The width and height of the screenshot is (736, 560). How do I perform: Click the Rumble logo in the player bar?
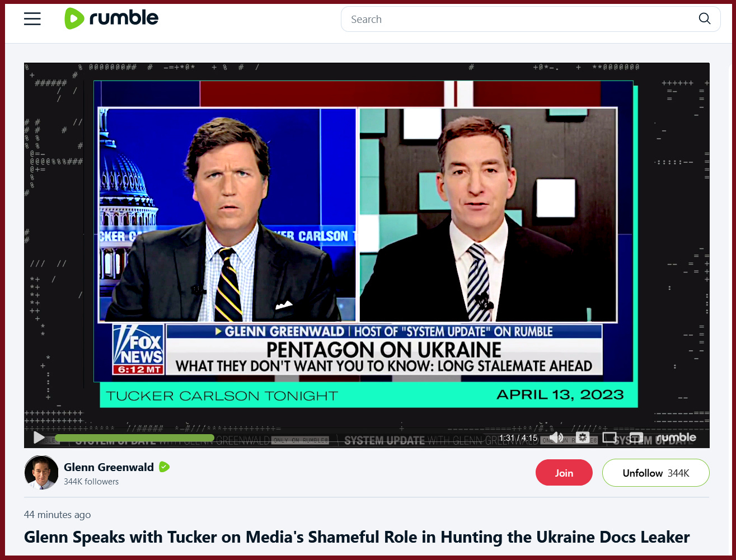tap(676, 437)
